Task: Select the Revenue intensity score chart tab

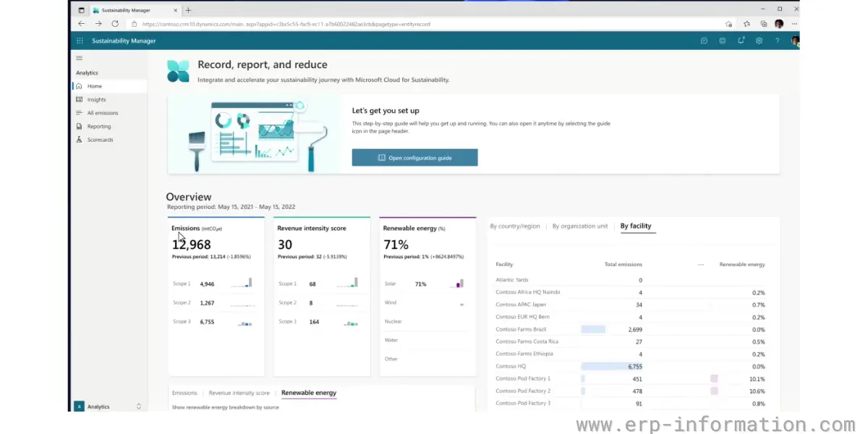Action: pyautogui.click(x=239, y=393)
